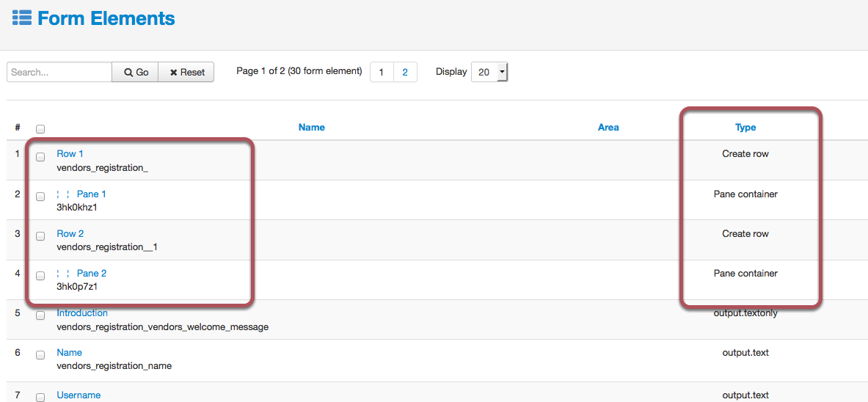Click the text 3hk0khz1
Screen dimensions: 868x402
point(77,208)
